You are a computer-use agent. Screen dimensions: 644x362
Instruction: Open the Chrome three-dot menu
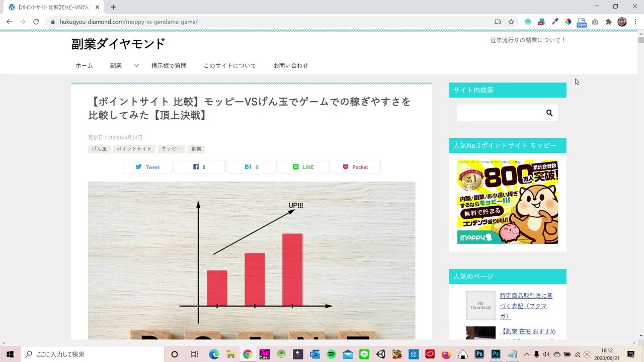pos(635,22)
